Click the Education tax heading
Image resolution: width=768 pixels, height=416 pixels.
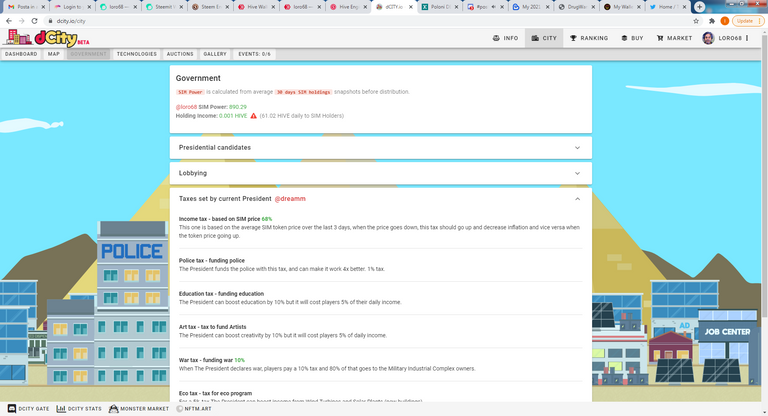pyautogui.click(x=221, y=294)
